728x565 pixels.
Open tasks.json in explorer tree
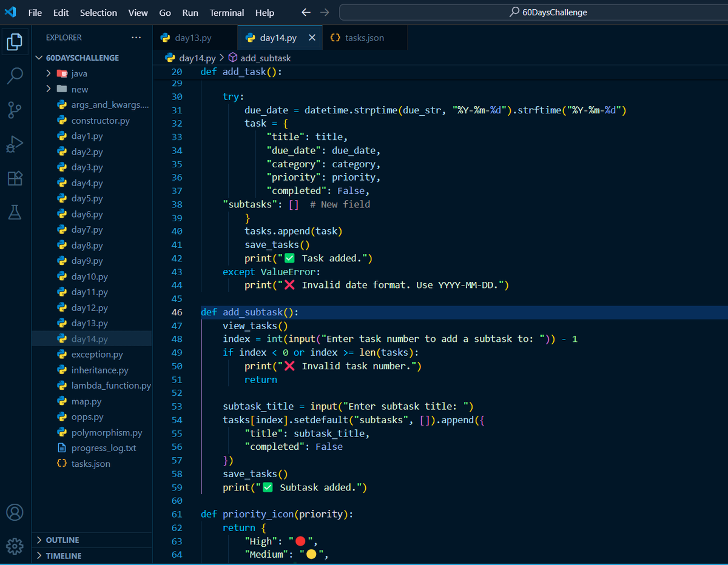point(92,464)
